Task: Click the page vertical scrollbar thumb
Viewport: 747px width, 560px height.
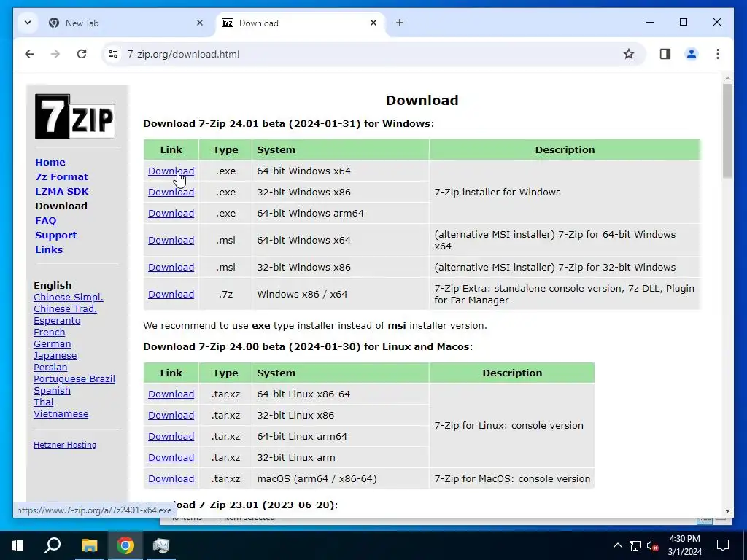Action: tap(727, 131)
